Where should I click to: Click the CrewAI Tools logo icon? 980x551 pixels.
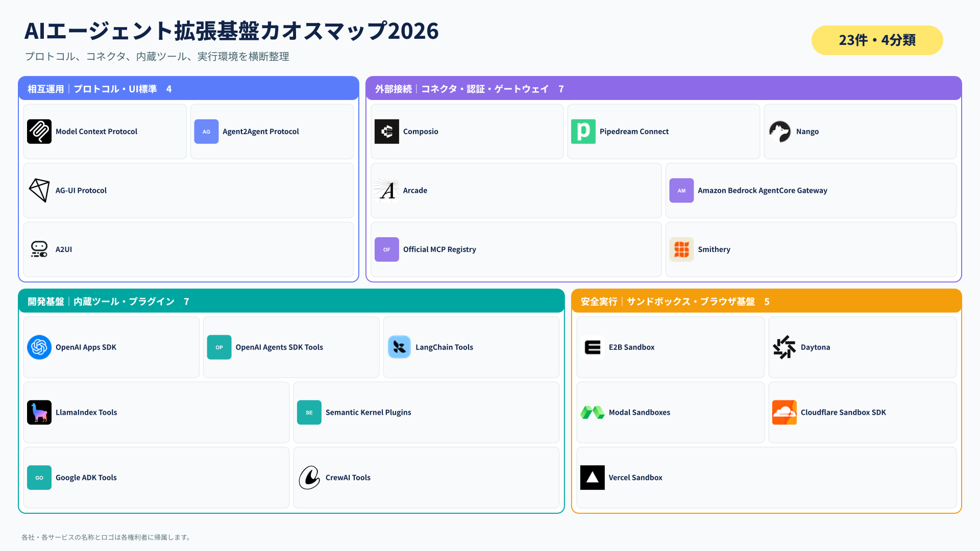[x=309, y=478]
